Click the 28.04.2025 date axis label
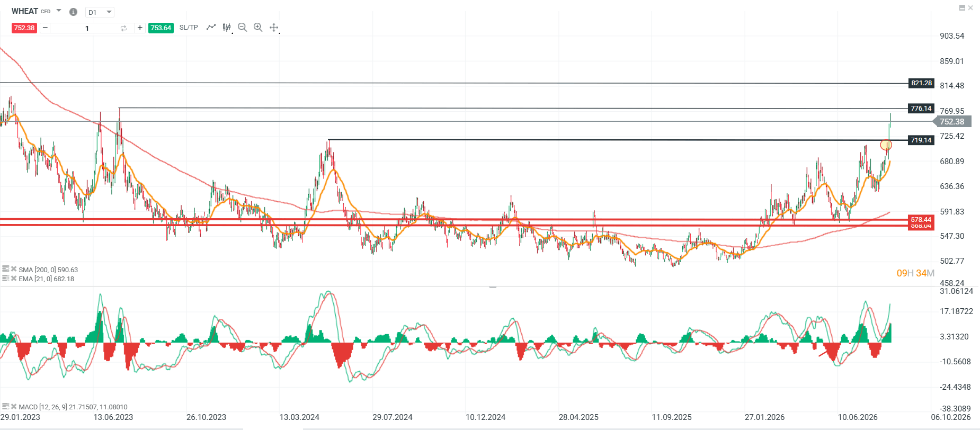 pyautogui.click(x=578, y=417)
